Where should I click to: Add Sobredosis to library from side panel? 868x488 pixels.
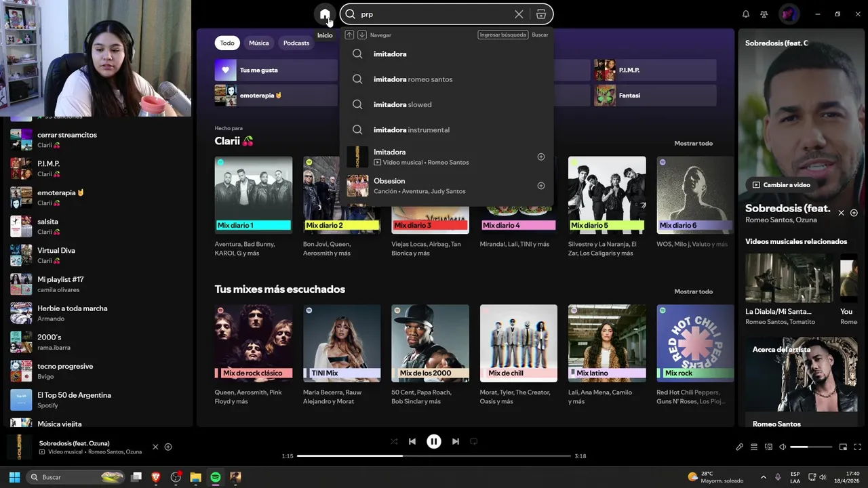point(854,213)
